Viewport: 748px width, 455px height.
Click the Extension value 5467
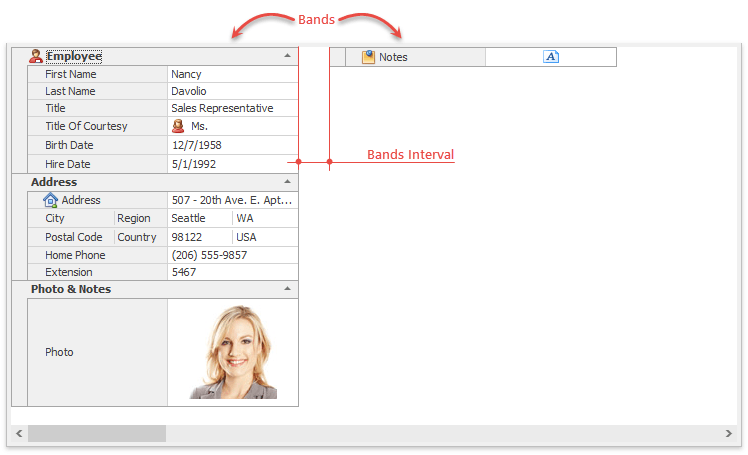click(184, 272)
